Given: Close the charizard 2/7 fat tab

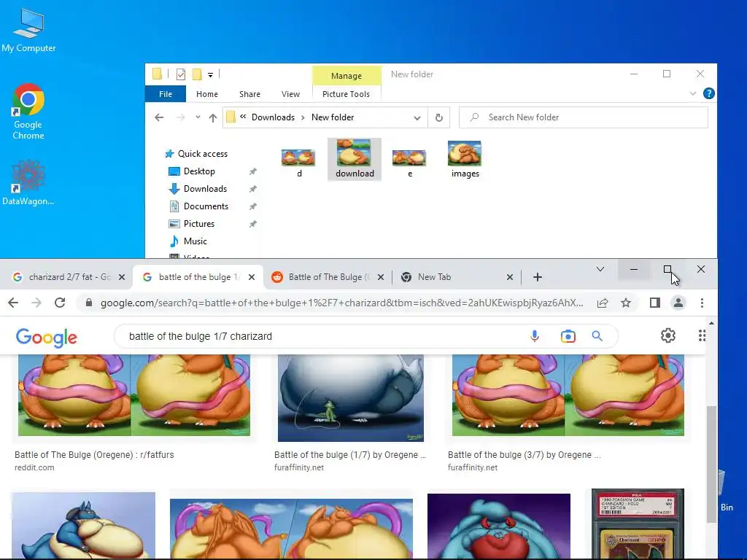Looking at the screenshot, I should click(x=122, y=277).
